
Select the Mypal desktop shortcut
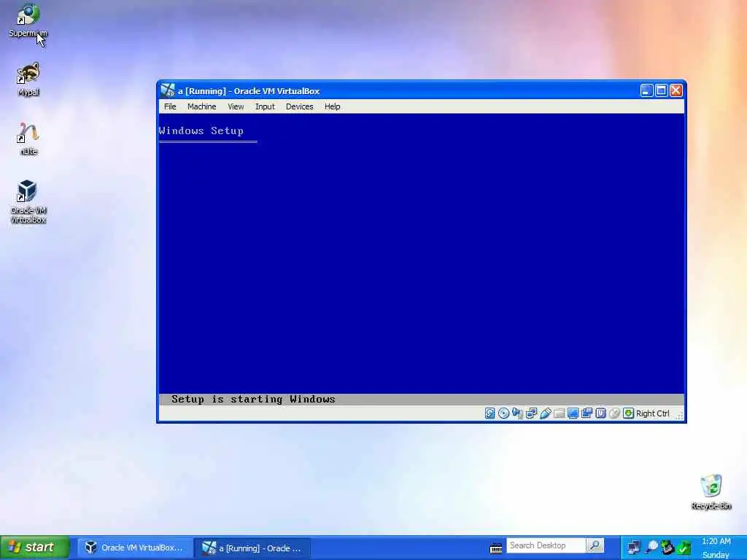(x=28, y=79)
